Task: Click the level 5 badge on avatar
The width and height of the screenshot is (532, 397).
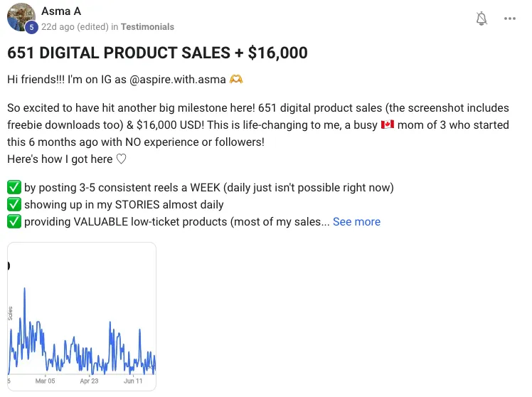Action: pos(31,27)
